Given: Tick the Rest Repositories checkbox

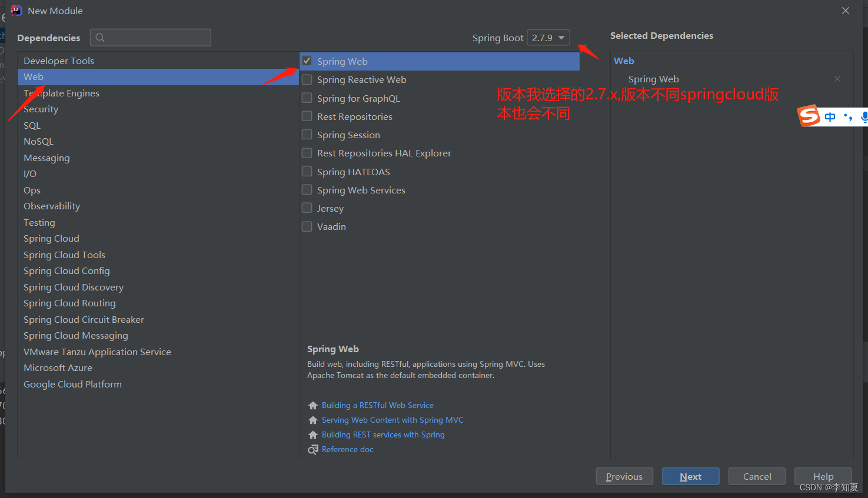Looking at the screenshot, I should tap(307, 116).
